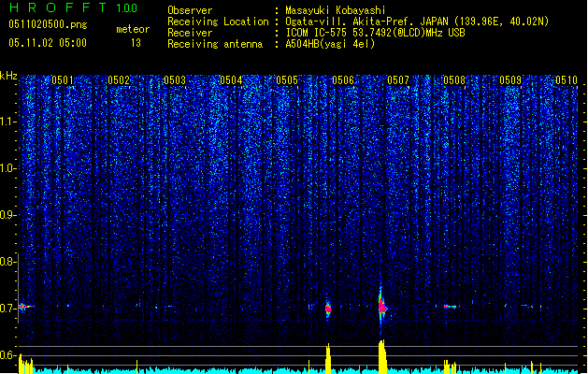
Task: Click the 1.1 kHz axis label
Action: pyautogui.click(x=7, y=122)
